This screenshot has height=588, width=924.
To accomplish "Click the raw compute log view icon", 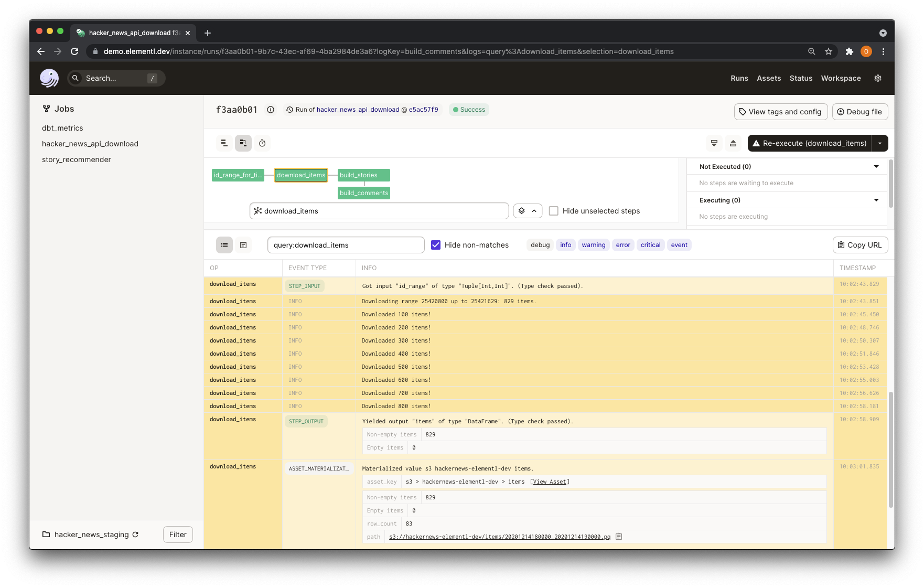I will coord(243,245).
